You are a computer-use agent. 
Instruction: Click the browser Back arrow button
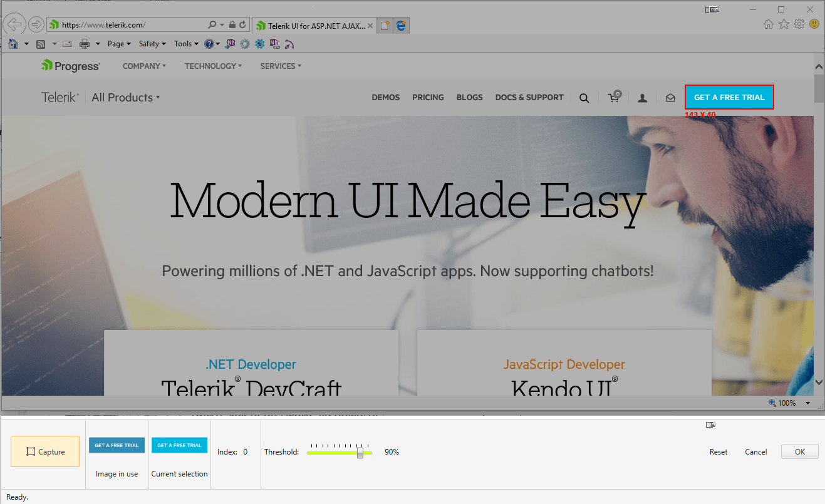(x=14, y=24)
